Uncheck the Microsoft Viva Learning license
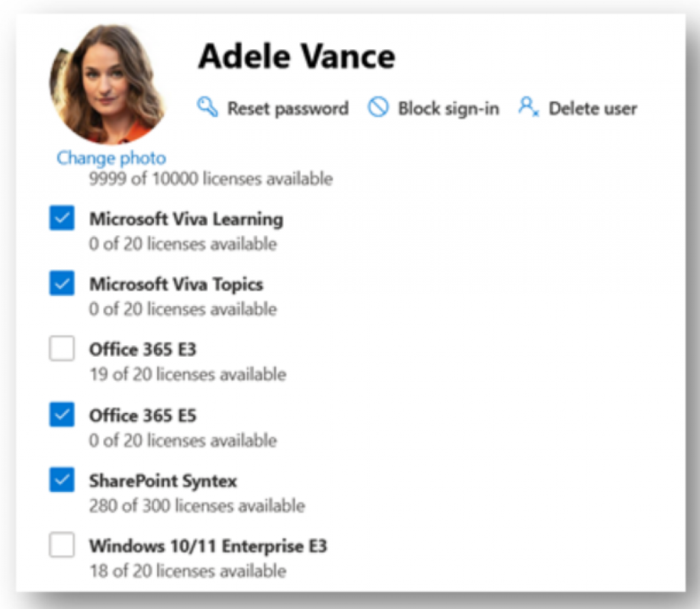 tap(62, 218)
